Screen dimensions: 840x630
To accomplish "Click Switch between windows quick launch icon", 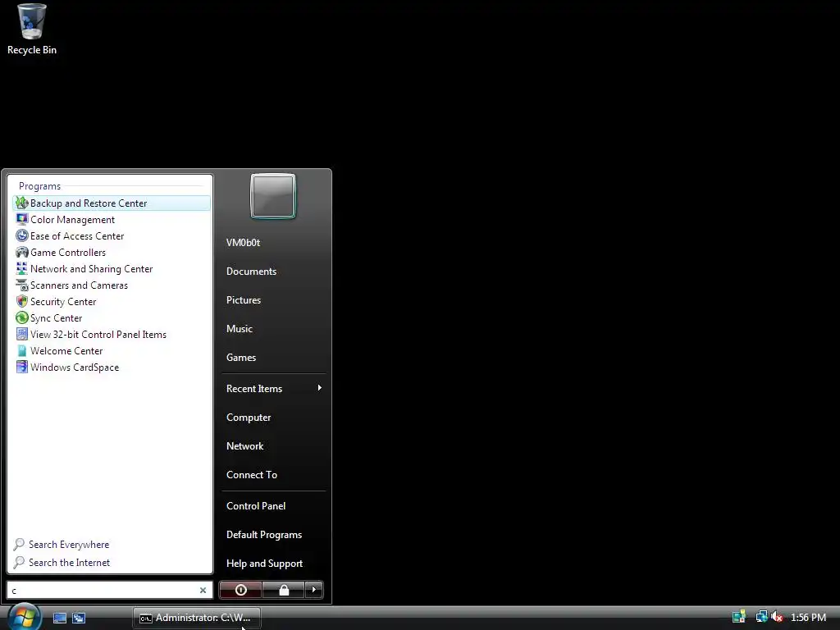I will pos(79,618).
